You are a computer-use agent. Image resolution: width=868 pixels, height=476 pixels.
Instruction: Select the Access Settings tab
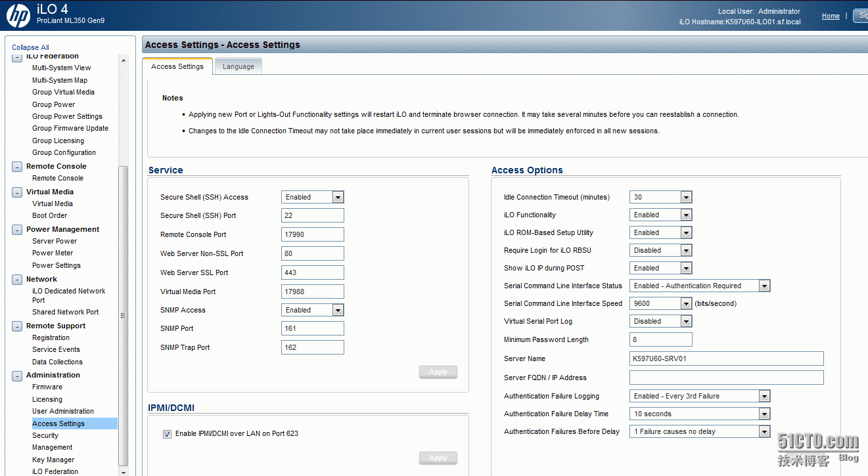177,66
